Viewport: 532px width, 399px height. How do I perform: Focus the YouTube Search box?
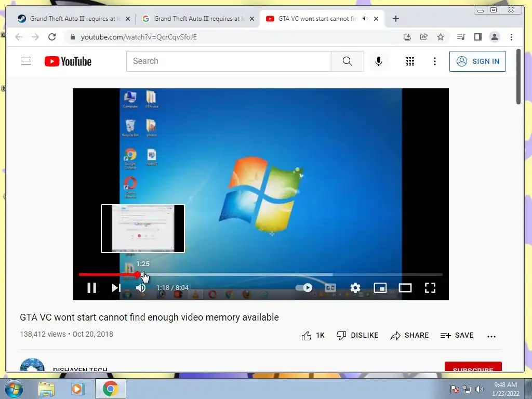tap(229, 61)
